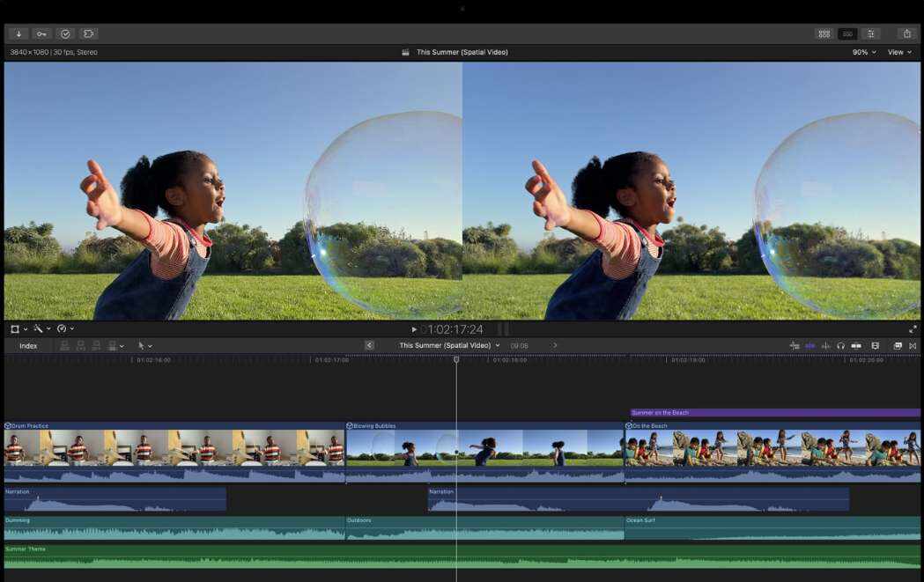Viewport: 924px width, 582px height.
Task: Click the Import Media arrow icon
Action: 18,33
